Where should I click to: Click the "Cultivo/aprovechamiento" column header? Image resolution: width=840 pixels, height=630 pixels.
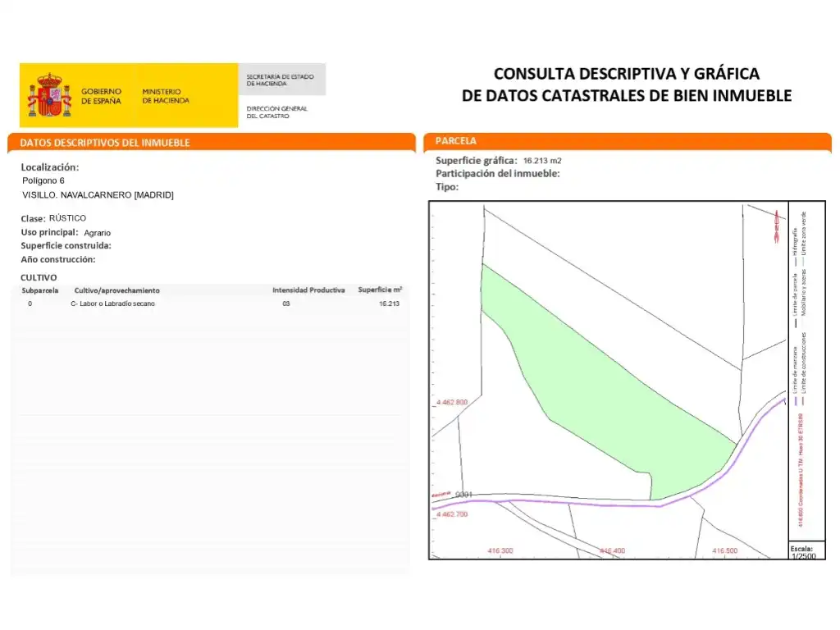pos(116,290)
